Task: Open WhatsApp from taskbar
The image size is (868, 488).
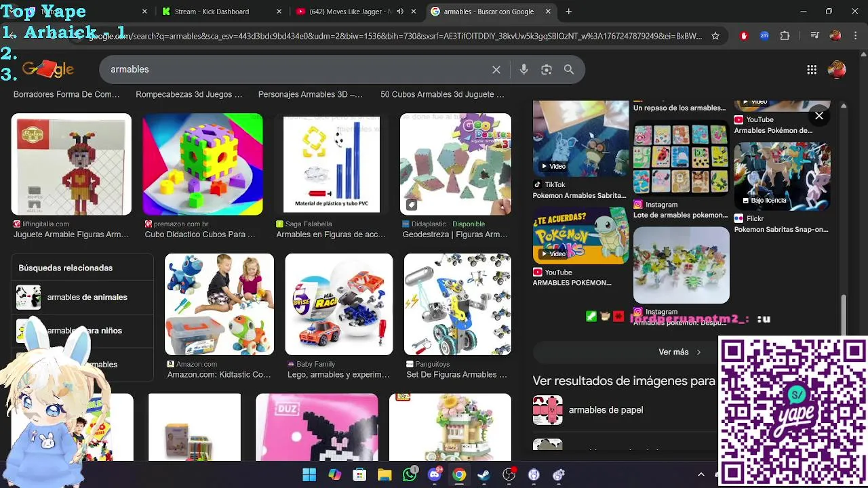Action: (410, 474)
